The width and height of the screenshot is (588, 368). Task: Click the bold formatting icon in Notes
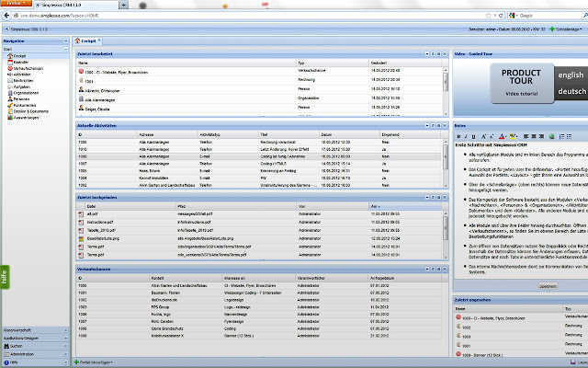458,134
